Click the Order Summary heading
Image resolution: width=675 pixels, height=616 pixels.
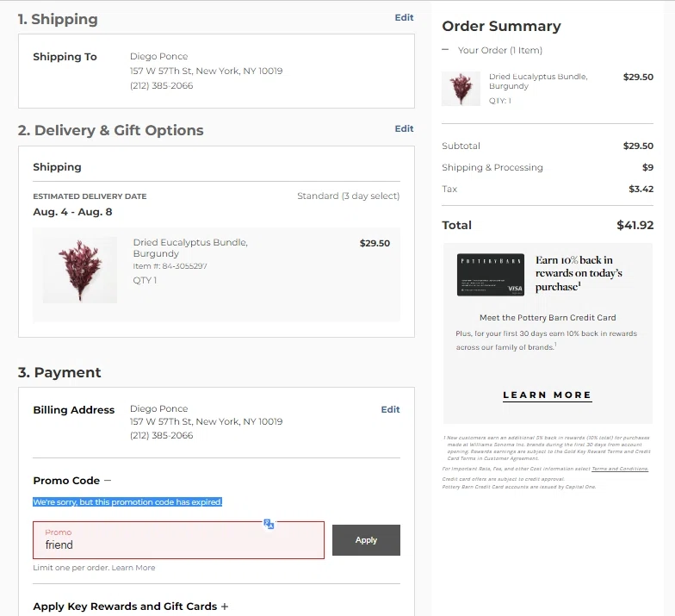tap(501, 26)
